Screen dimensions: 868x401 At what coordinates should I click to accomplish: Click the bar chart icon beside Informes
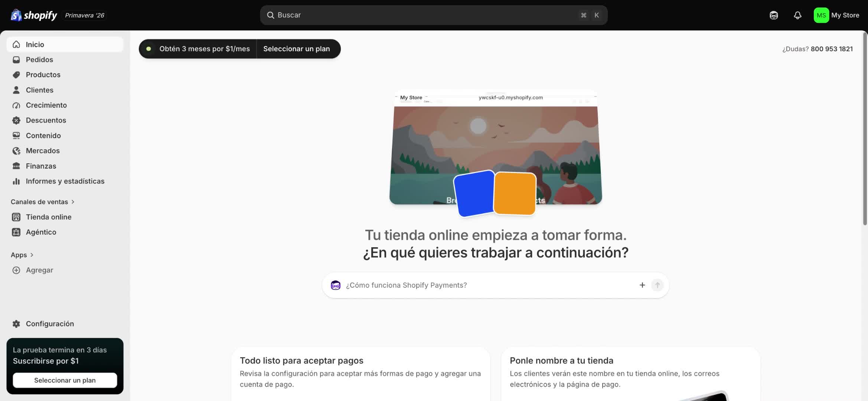pos(16,181)
